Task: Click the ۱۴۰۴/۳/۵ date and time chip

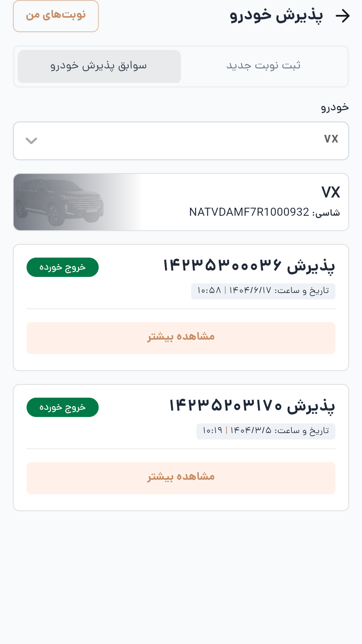Action: click(265, 431)
